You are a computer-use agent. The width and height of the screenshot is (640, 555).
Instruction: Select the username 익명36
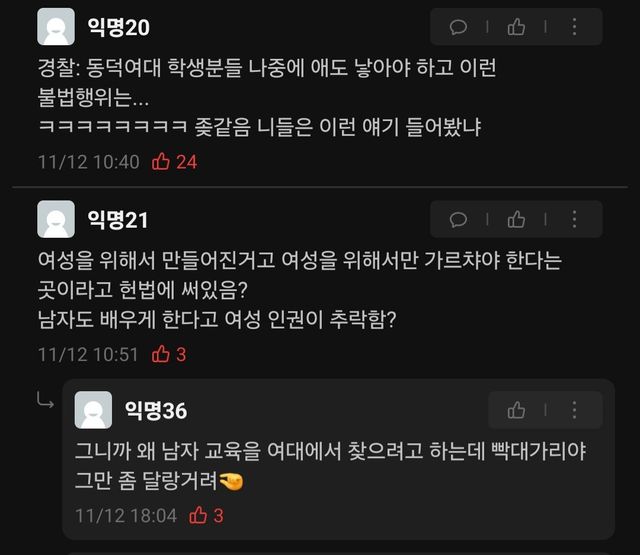(x=156, y=411)
